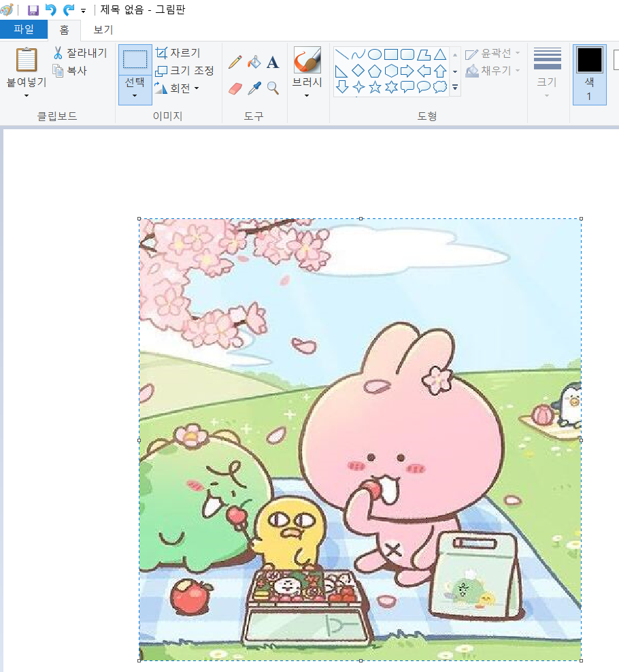
Task: Switch to the 보기 ribbon tab
Action: pyautogui.click(x=103, y=30)
